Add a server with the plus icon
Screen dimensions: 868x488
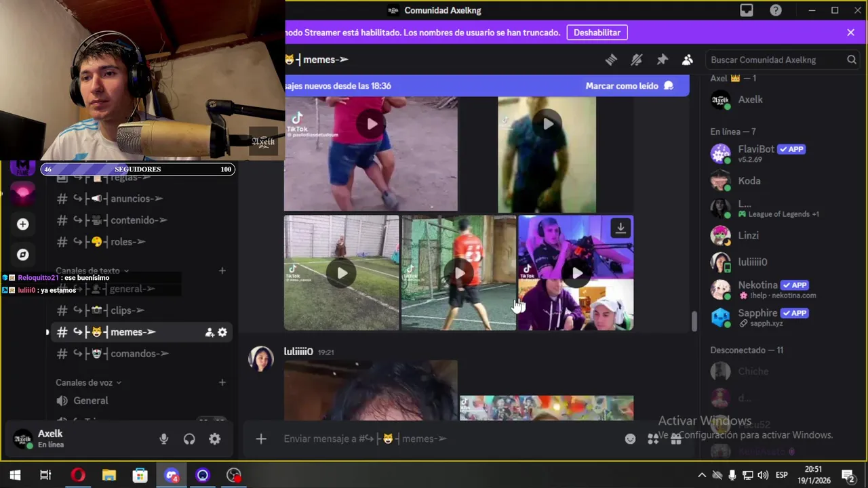pyautogui.click(x=22, y=224)
